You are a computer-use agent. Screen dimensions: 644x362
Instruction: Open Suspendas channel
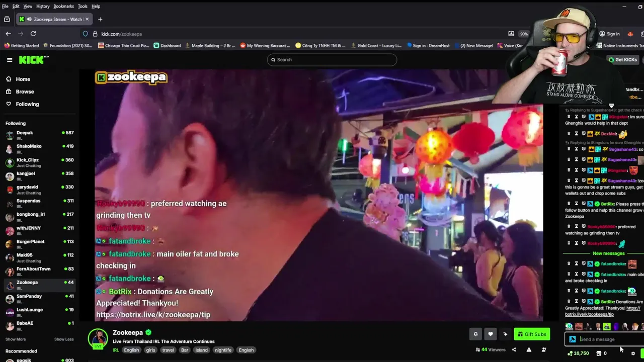[39, 203]
